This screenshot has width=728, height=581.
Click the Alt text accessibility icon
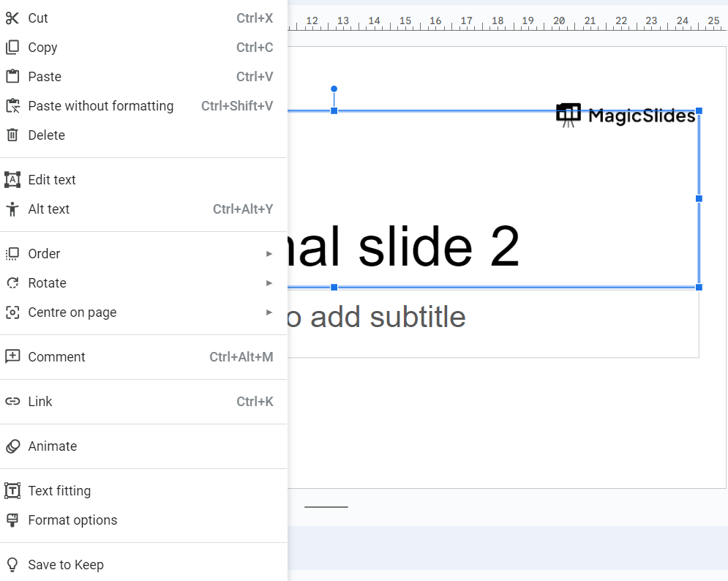click(x=12, y=209)
